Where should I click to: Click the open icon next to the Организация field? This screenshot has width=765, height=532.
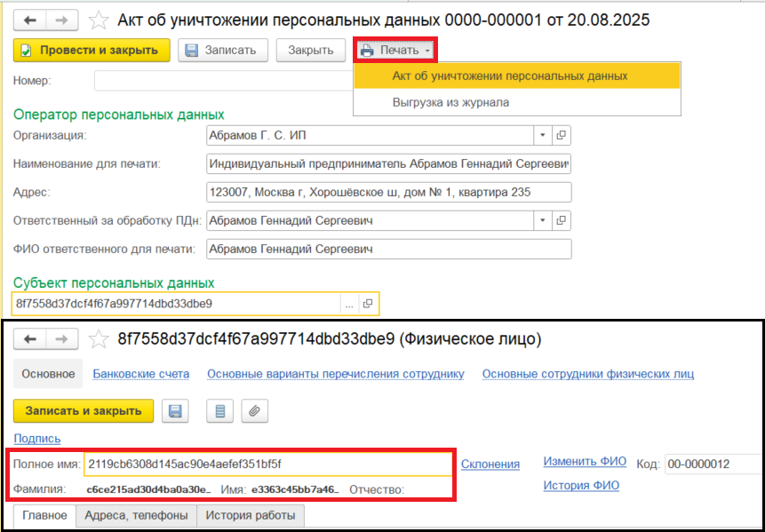click(x=562, y=135)
